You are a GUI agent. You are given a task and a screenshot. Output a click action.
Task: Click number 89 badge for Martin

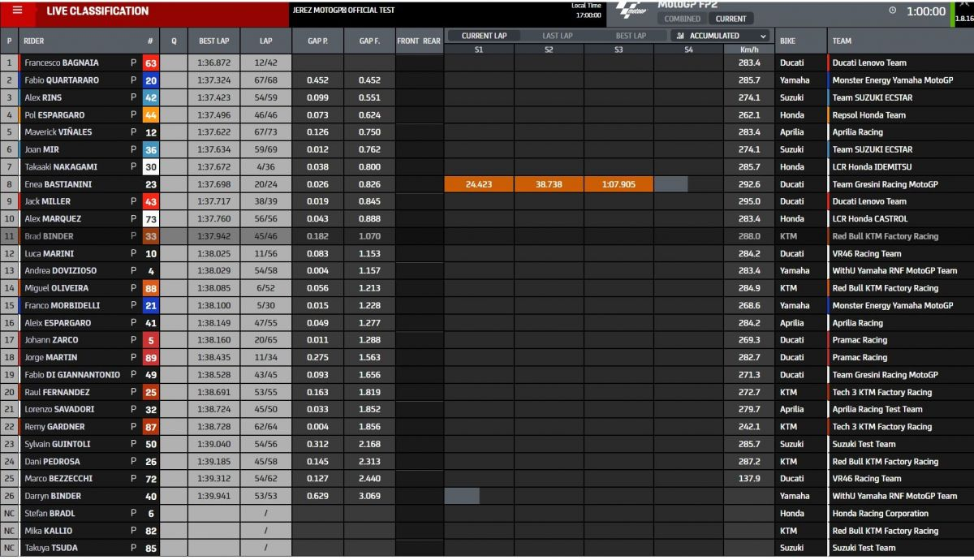pos(151,357)
